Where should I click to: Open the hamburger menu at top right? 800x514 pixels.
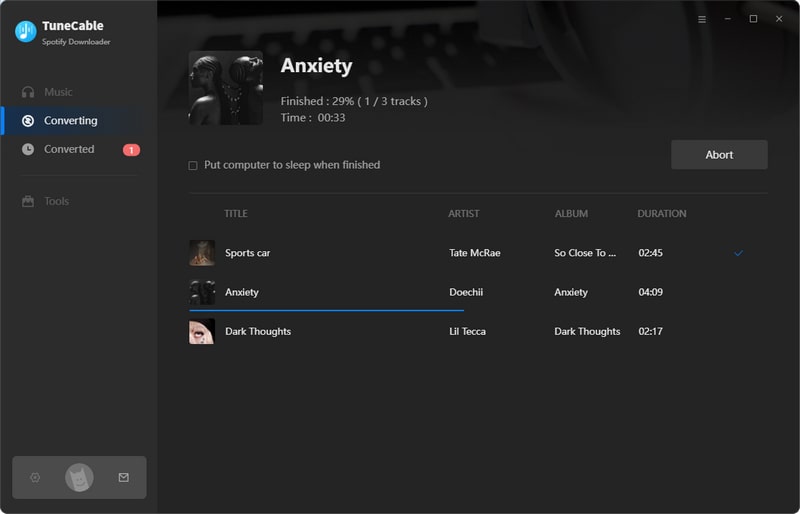pos(702,19)
